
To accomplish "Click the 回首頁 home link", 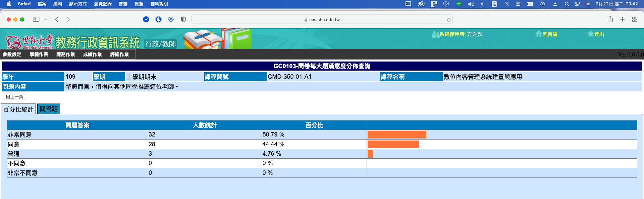I will click(x=550, y=34).
